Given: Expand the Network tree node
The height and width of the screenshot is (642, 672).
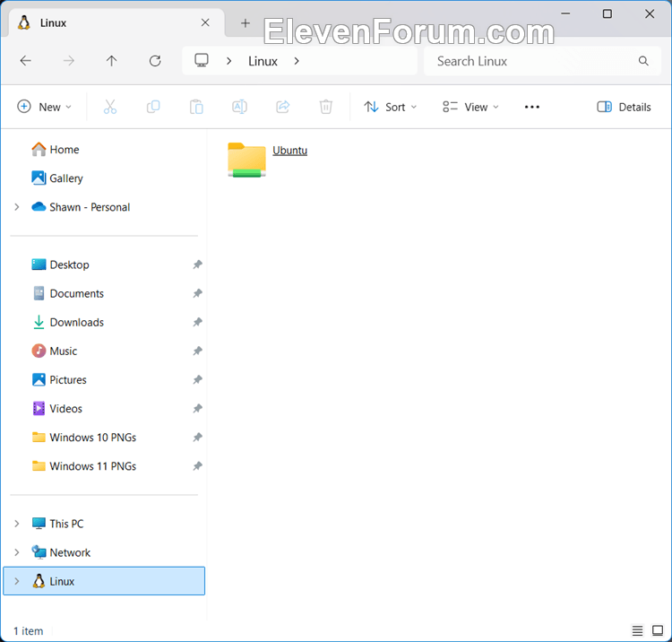Looking at the screenshot, I should click(x=17, y=552).
